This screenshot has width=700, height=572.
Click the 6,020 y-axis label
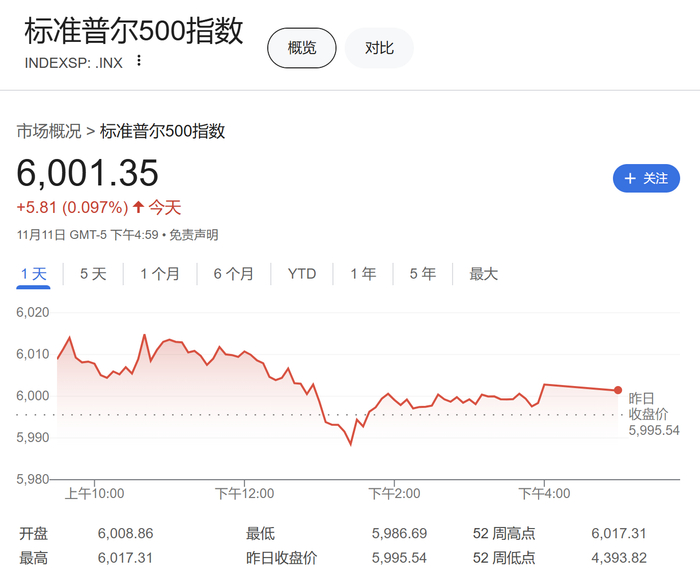point(33,312)
